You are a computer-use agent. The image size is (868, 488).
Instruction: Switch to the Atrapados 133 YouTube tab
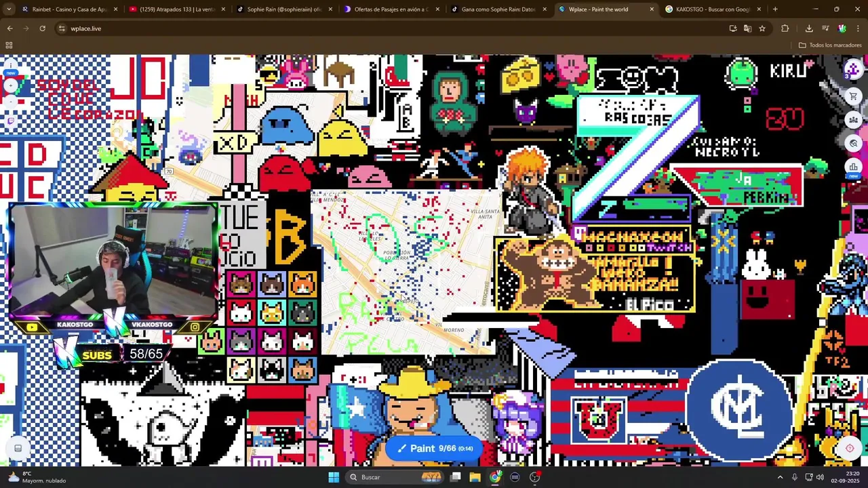(x=176, y=9)
